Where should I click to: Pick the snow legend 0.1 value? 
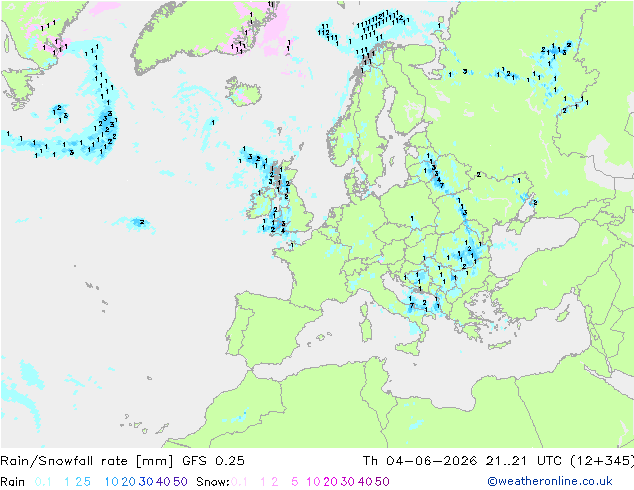point(239,482)
